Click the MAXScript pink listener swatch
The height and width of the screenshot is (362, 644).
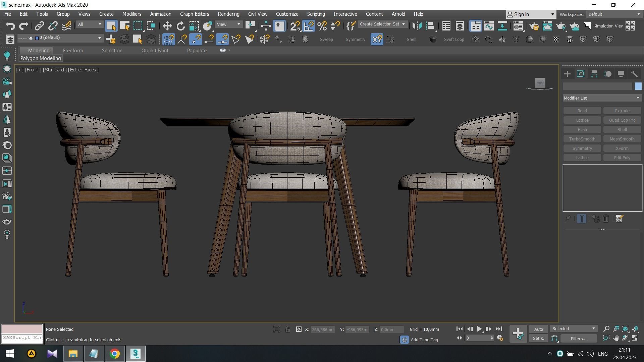pos(22,329)
